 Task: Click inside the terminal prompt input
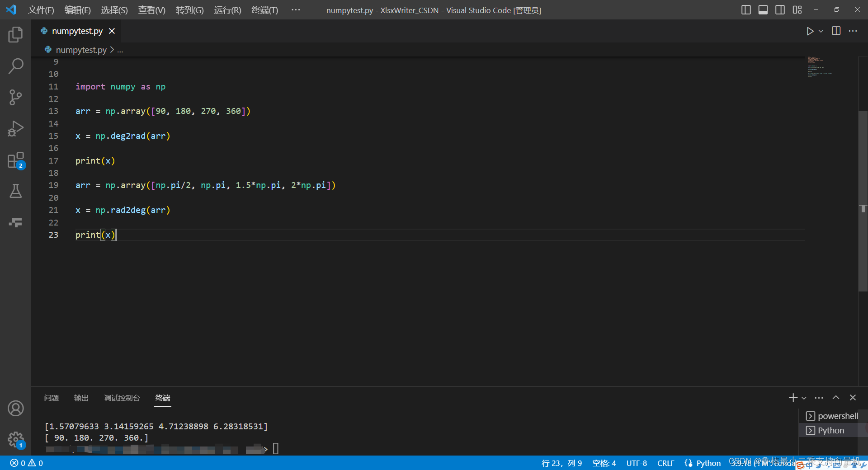pyautogui.click(x=276, y=449)
